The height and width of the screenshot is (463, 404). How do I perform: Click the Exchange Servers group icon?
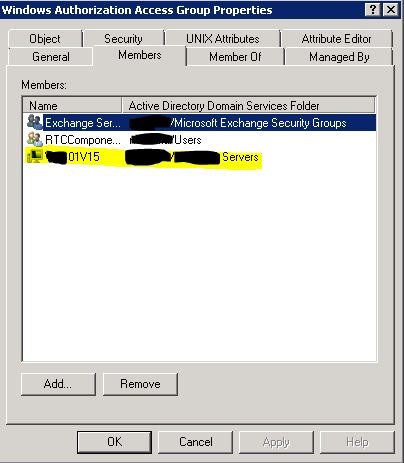pyautogui.click(x=34, y=122)
